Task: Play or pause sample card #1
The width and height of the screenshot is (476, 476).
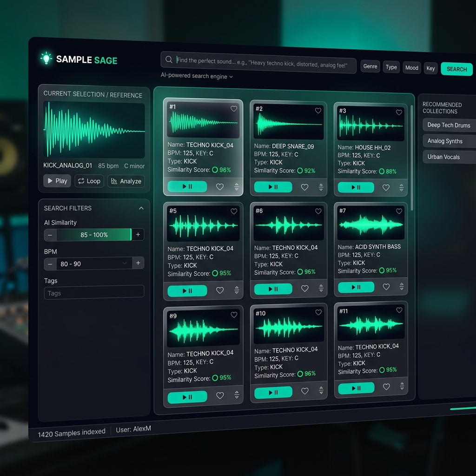Action: click(187, 186)
